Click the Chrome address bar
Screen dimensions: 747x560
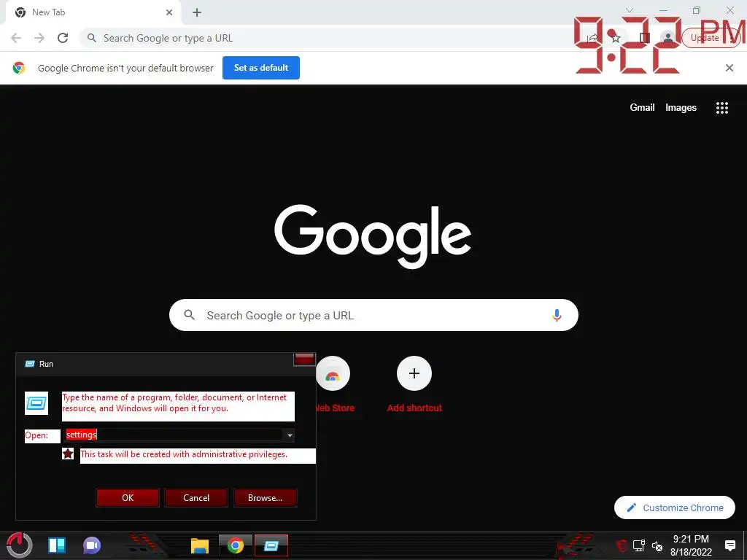329,38
